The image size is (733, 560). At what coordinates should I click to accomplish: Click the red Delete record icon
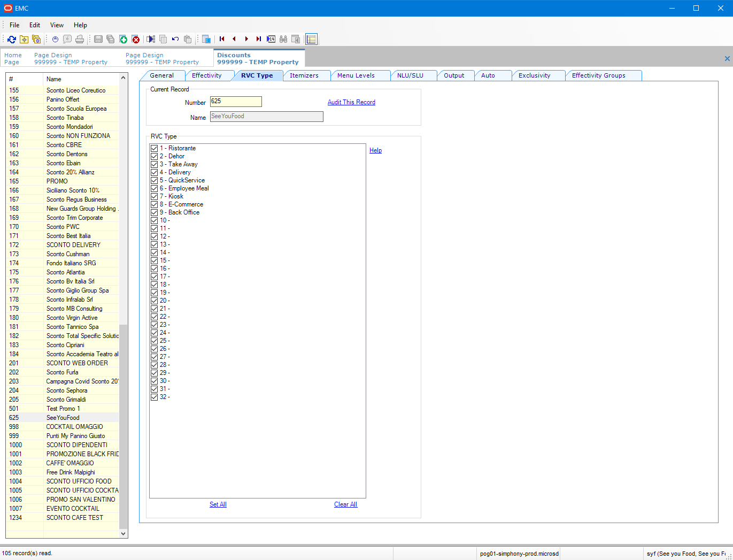[x=136, y=39]
